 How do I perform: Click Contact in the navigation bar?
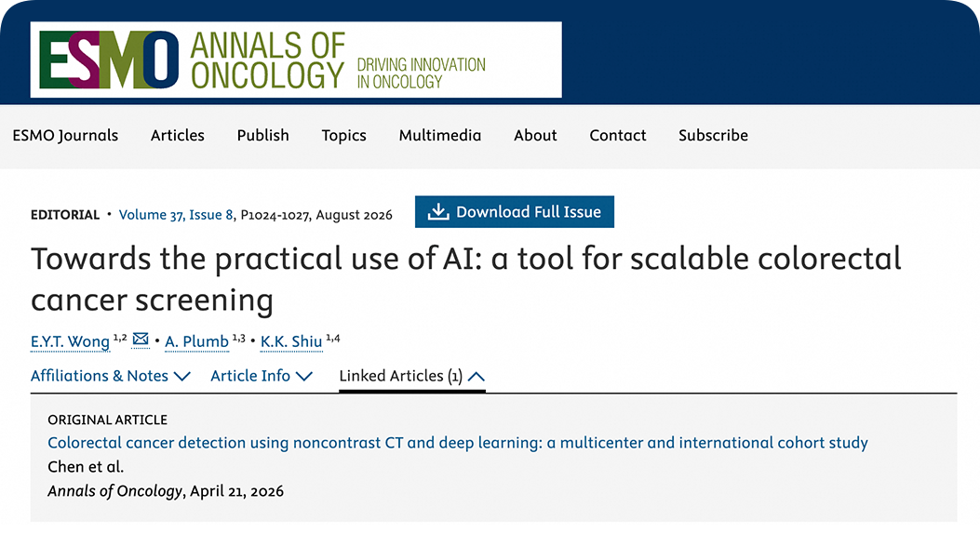[x=617, y=136]
